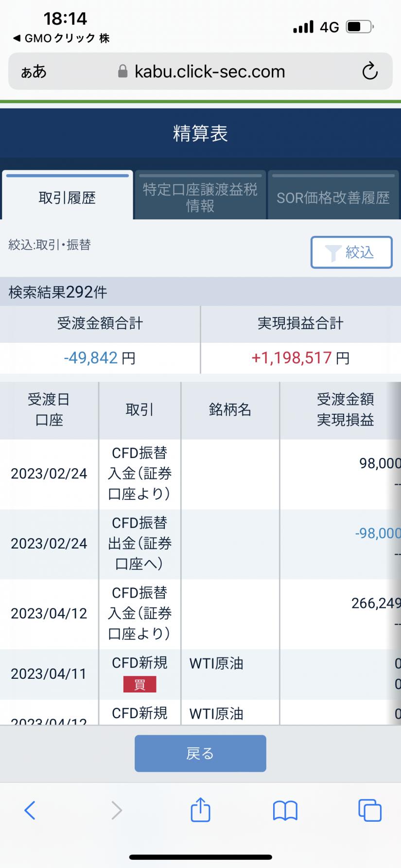Tap the Safari forward arrow
The width and height of the screenshot is (401, 868).
coord(116,811)
